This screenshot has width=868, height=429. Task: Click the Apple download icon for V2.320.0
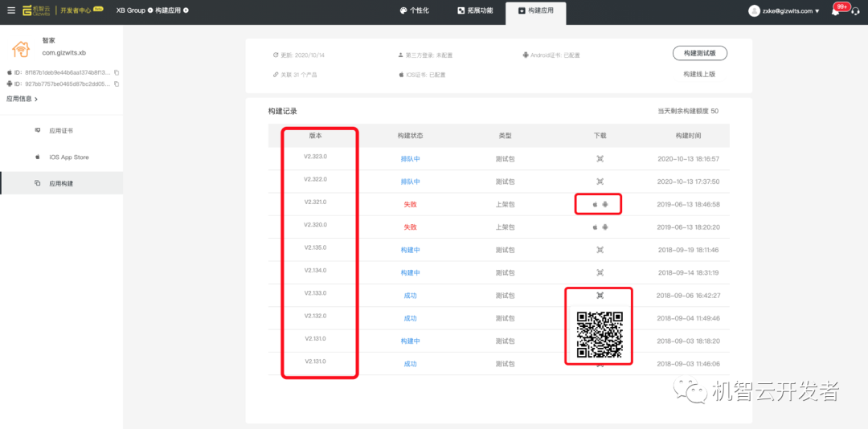click(x=595, y=227)
